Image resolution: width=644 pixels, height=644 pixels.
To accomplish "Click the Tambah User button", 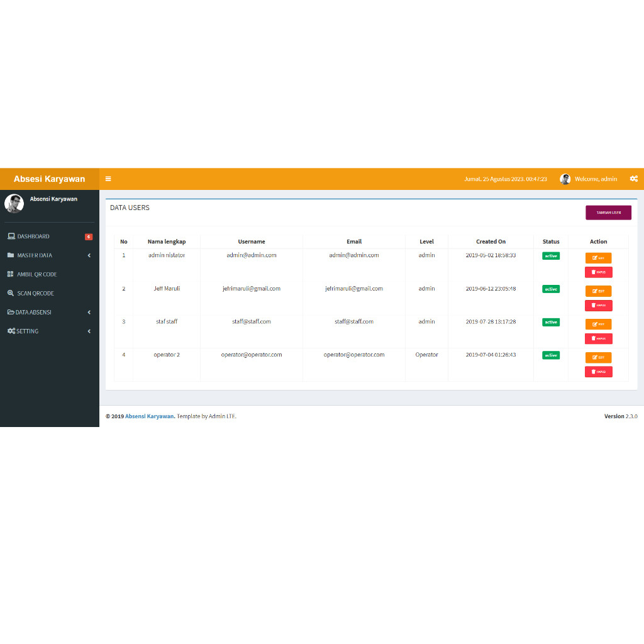I will point(608,213).
